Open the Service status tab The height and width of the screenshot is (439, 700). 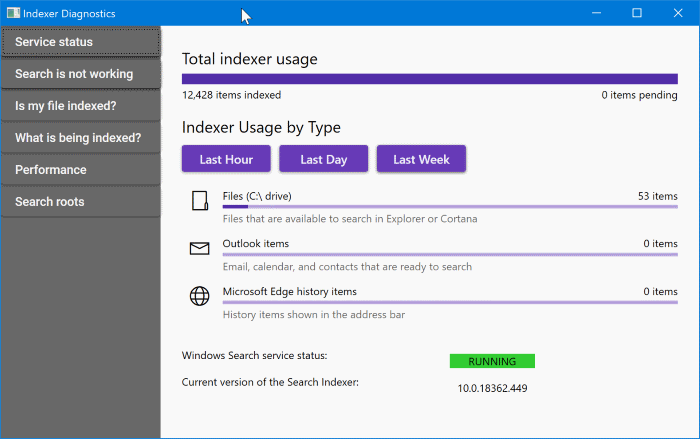(80, 42)
